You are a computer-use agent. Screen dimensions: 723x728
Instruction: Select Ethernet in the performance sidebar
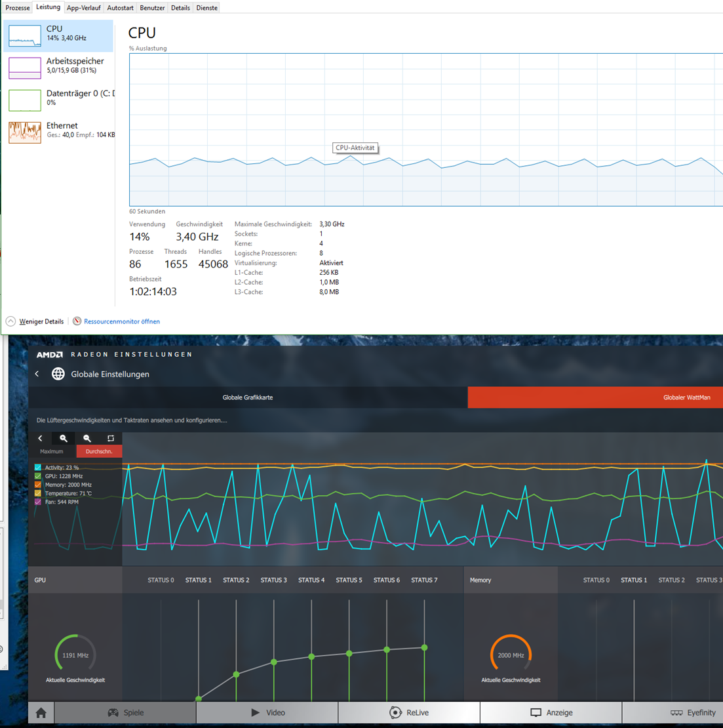[x=58, y=132]
